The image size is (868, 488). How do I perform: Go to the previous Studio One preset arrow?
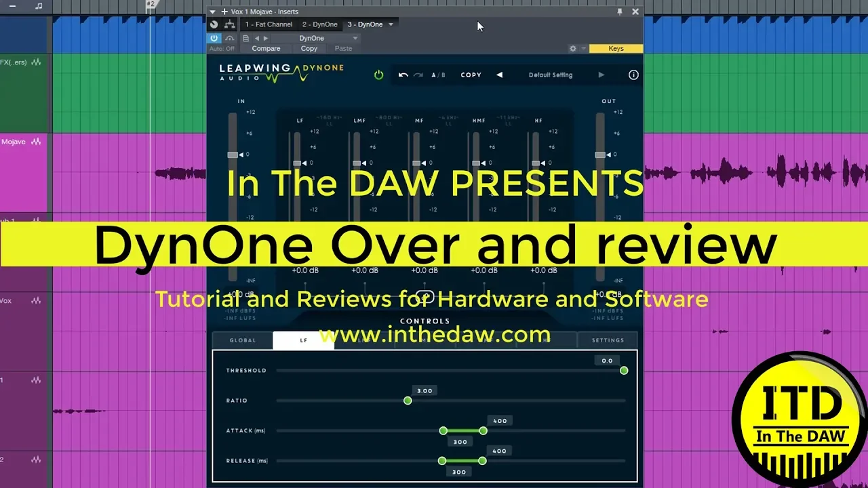256,39
